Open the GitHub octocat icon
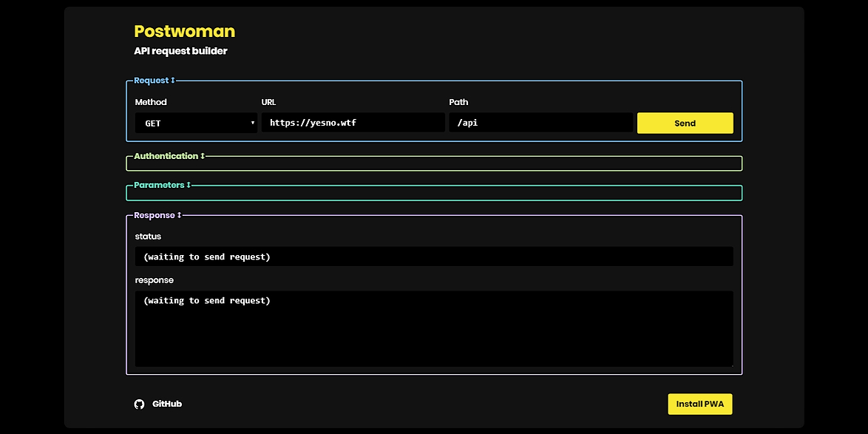The height and width of the screenshot is (434, 868). pos(139,404)
